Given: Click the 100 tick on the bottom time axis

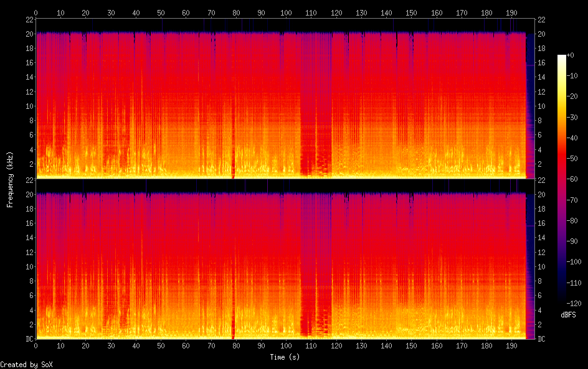Looking at the screenshot, I should (x=286, y=345).
